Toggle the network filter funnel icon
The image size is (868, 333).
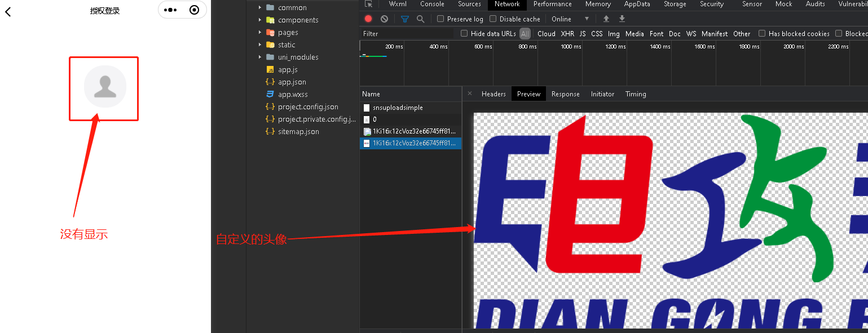tap(404, 19)
